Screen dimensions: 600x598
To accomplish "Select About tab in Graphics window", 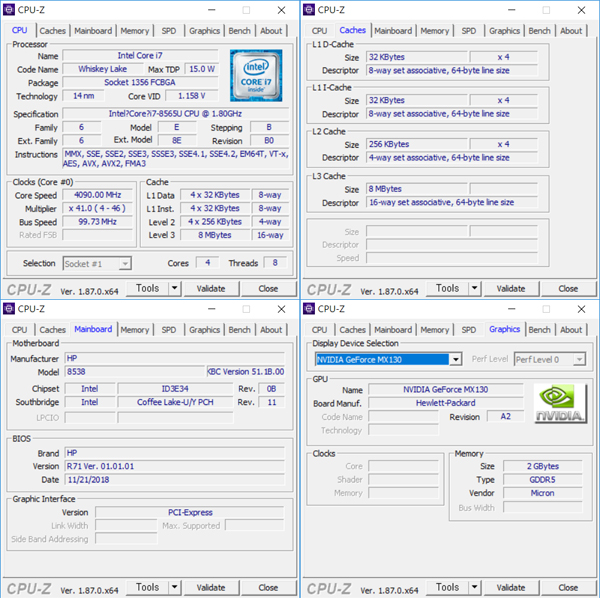I will (571, 330).
